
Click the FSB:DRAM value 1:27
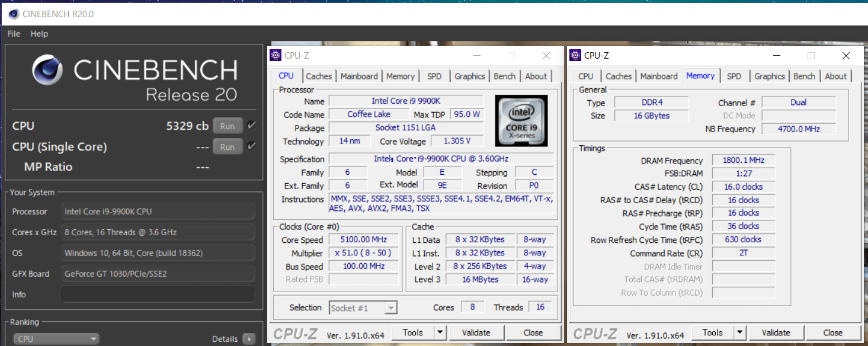(743, 173)
